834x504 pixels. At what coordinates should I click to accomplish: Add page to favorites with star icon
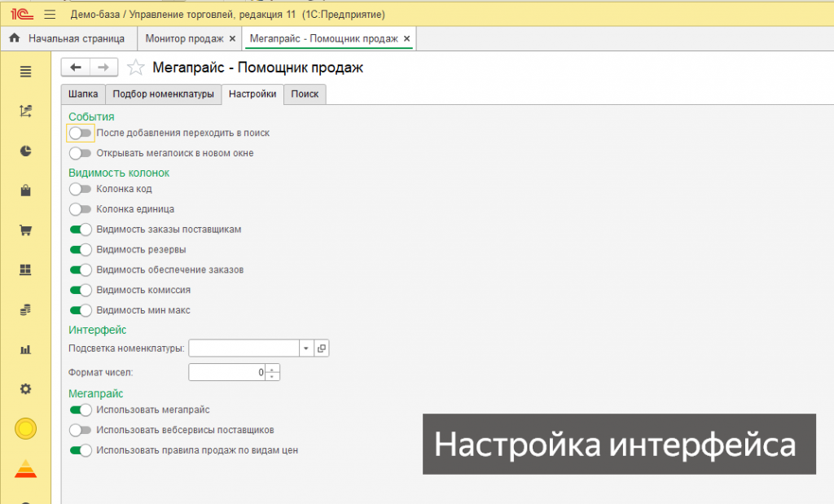tap(136, 68)
